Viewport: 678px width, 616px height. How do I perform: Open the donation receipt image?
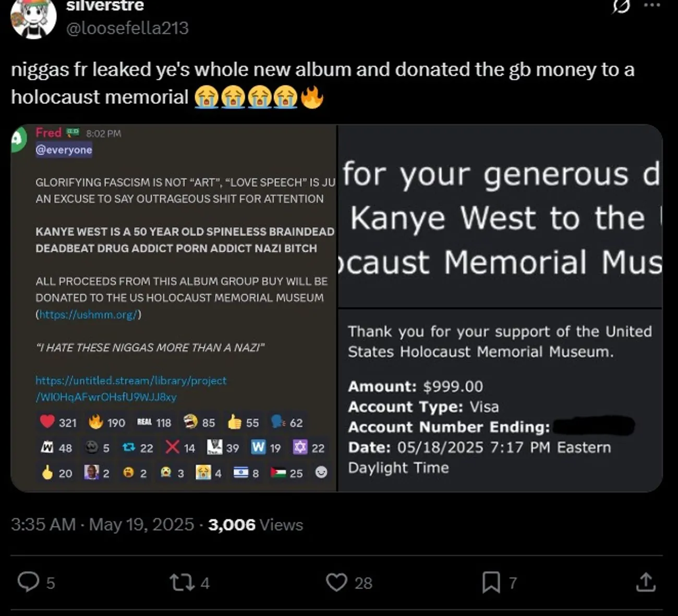500,308
